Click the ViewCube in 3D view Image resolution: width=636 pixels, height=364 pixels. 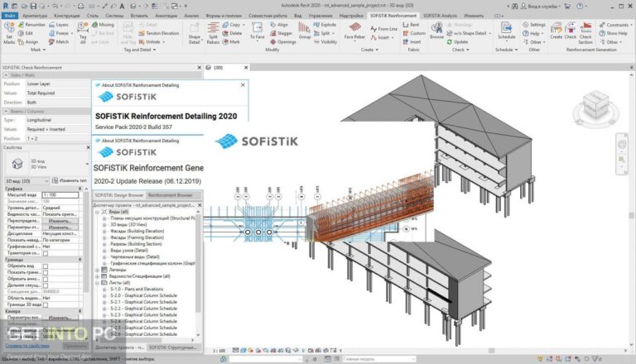[595, 107]
